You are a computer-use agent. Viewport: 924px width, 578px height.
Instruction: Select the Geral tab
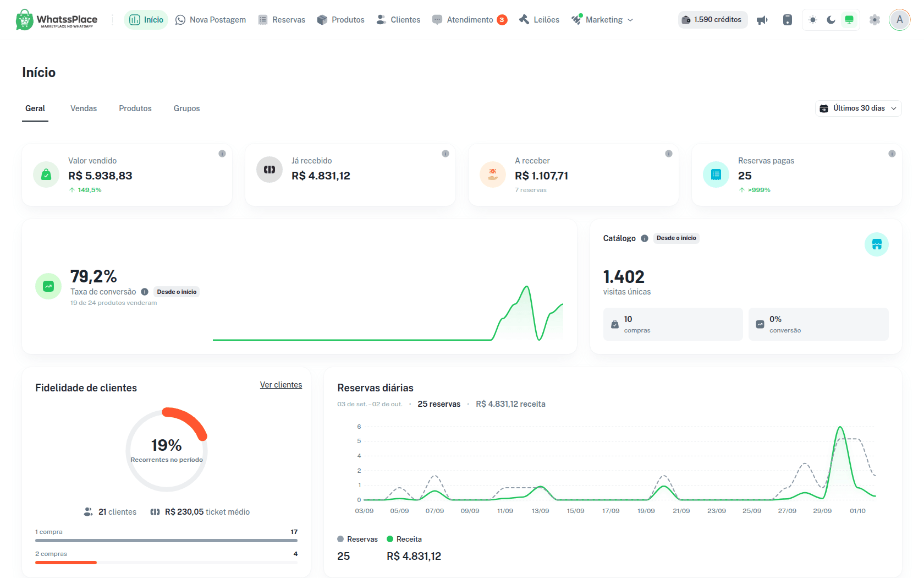point(35,108)
